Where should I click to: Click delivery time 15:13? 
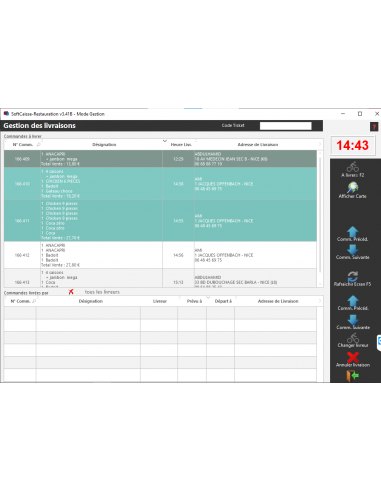pyautogui.click(x=178, y=282)
